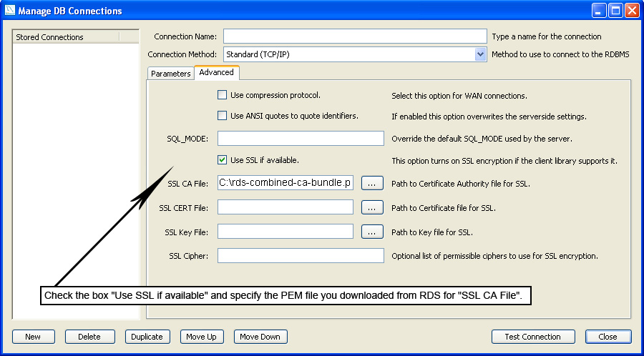This screenshot has width=644, height=356.
Task: Click 'Path to Key file for SSL.' description
Action: 432,232
